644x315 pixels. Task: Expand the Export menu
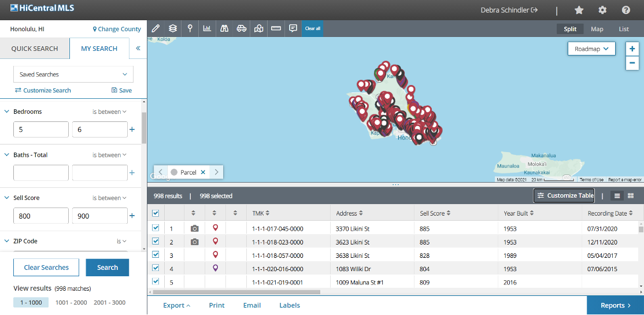(x=177, y=305)
